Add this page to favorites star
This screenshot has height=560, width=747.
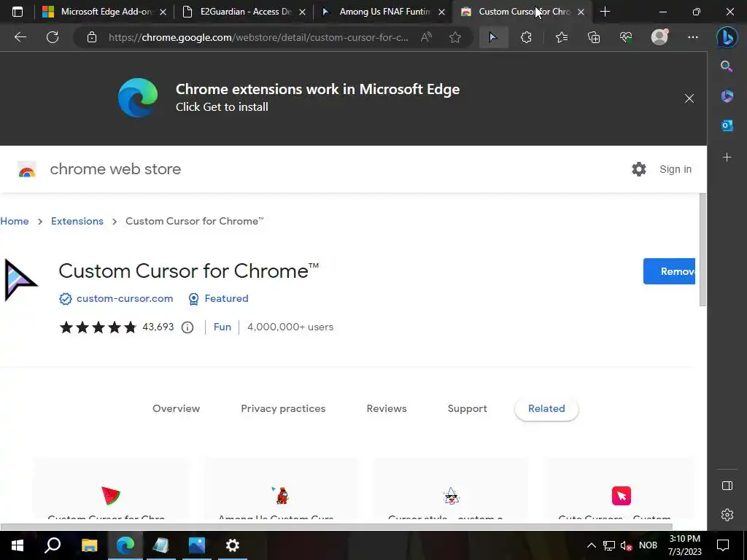[455, 37]
